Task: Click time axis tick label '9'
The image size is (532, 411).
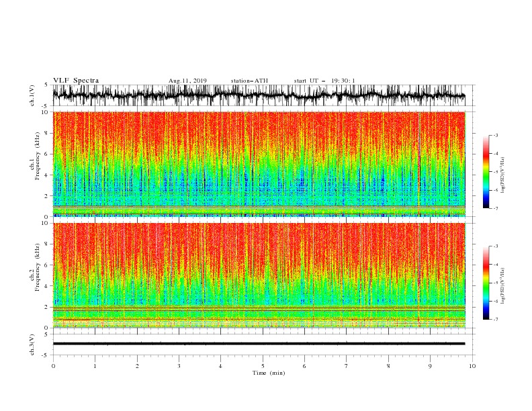Action: (x=430, y=366)
